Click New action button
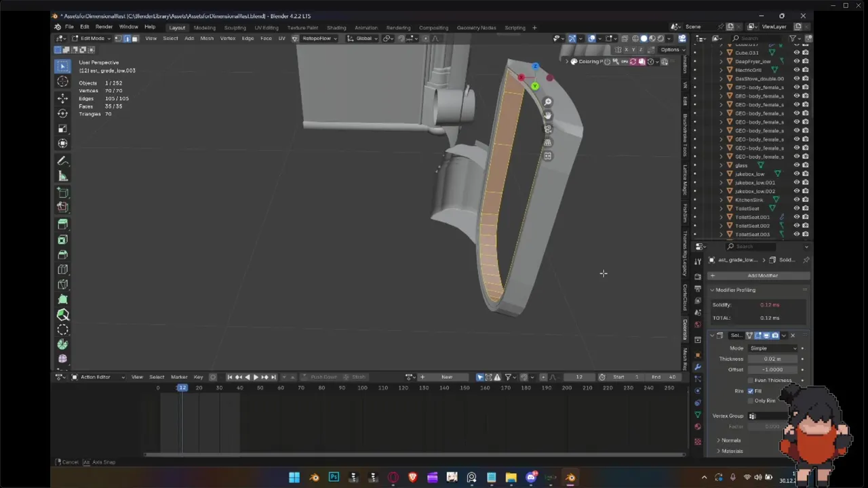The height and width of the screenshot is (488, 868). tap(447, 377)
